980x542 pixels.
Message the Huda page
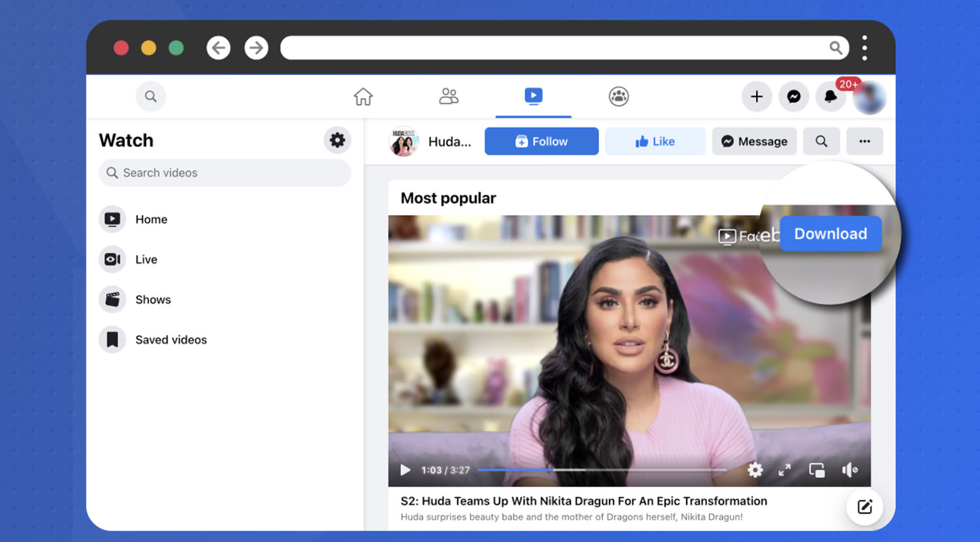click(755, 141)
